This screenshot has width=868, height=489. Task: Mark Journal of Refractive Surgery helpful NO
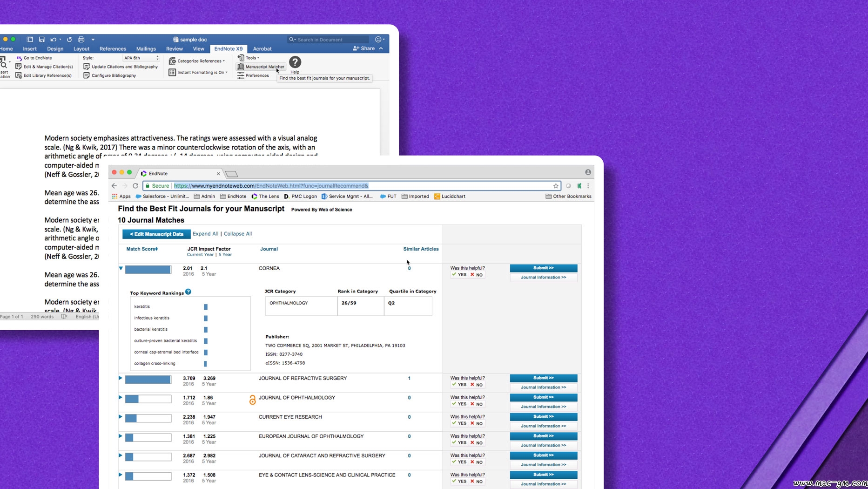click(477, 385)
